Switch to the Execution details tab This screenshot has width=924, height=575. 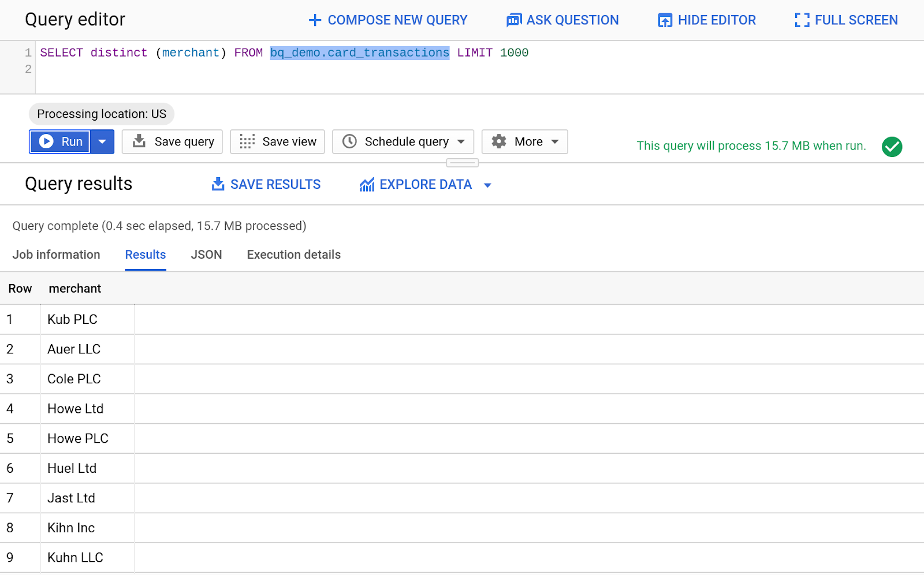coord(293,255)
